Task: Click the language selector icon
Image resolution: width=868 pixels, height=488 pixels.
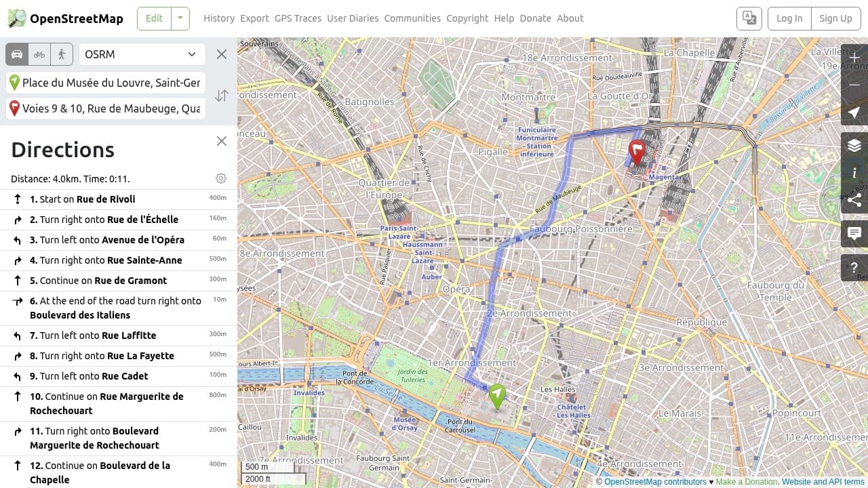Action: pyautogui.click(x=749, y=18)
